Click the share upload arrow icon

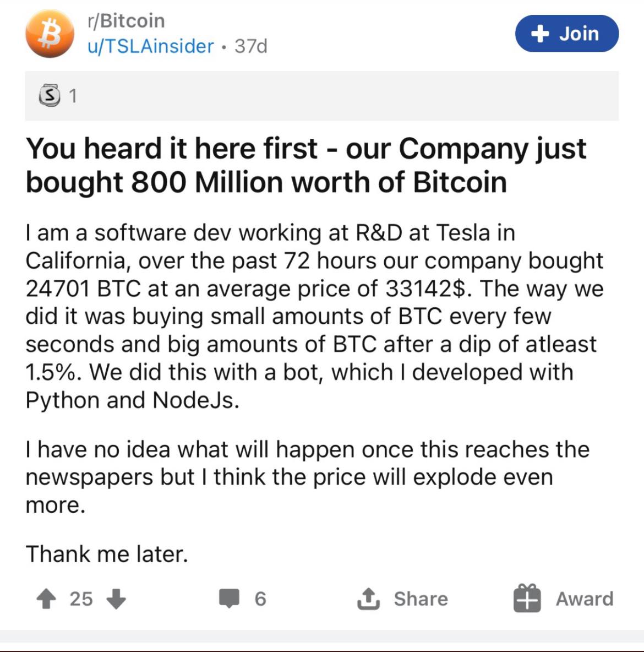tap(368, 599)
